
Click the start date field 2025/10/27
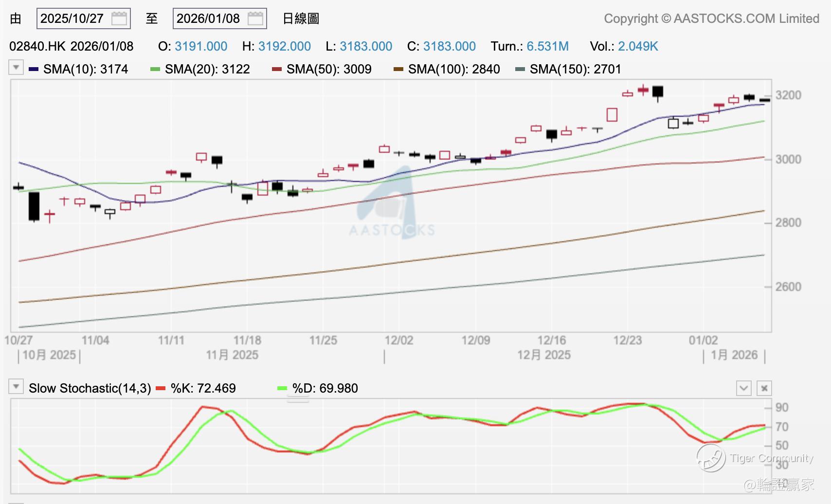click(72, 19)
